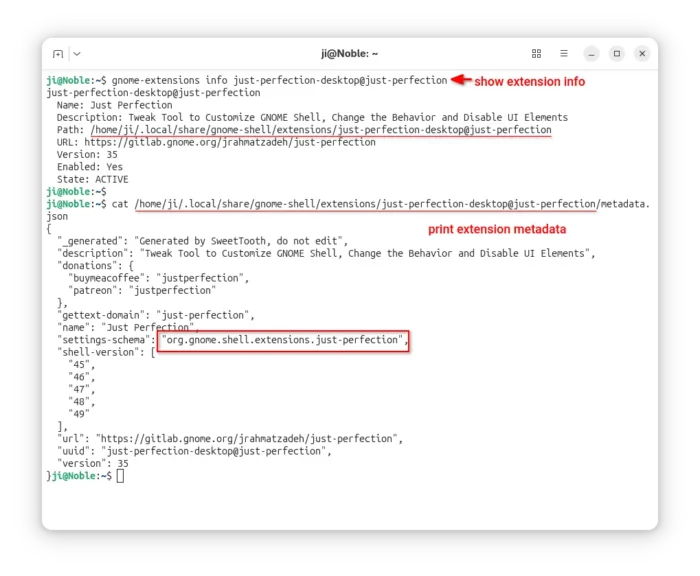The height and width of the screenshot is (576, 700).
Task: Click the red arrow annotation icon
Action: pyautogui.click(x=461, y=80)
